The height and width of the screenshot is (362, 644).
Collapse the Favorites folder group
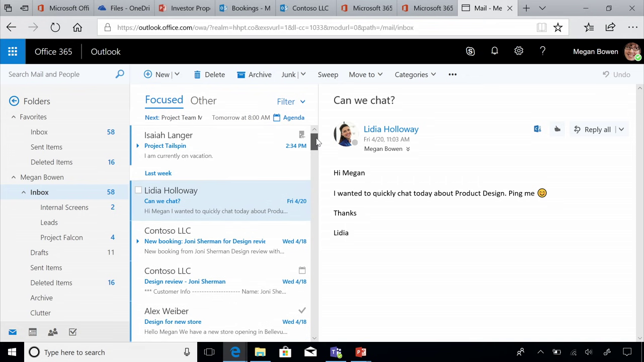coord(14,117)
